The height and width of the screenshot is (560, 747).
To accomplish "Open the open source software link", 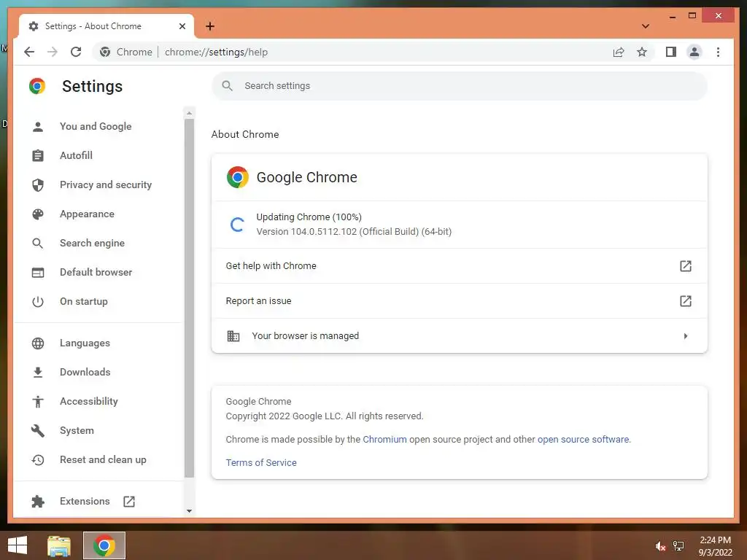I will coord(583,439).
